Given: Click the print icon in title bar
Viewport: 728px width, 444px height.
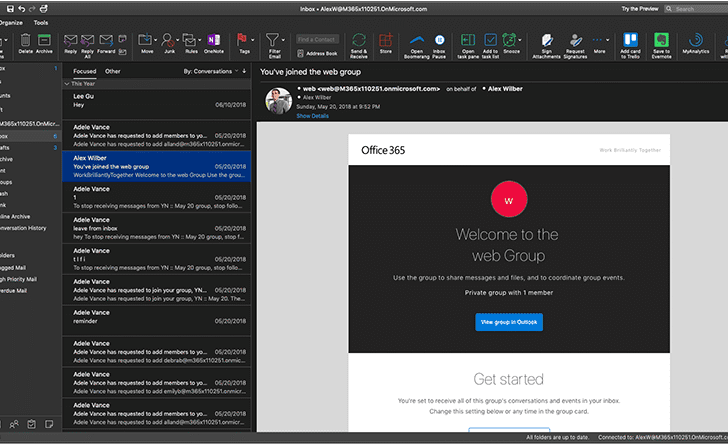Looking at the screenshot, I should pyautogui.click(x=43, y=9).
